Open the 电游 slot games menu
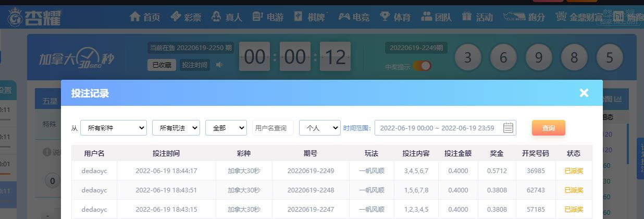The height and width of the screenshot is (219, 644). pyautogui.click(x=268, y=17)
